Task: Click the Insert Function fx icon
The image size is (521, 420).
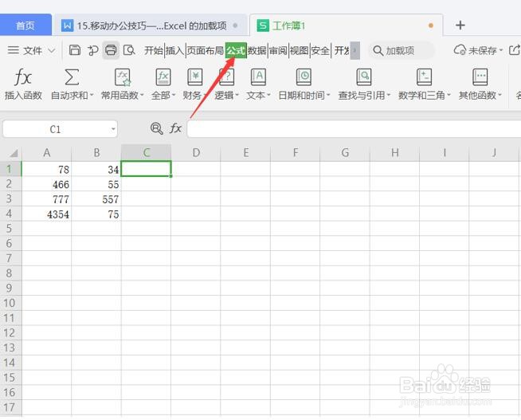Action: [23, 77]
